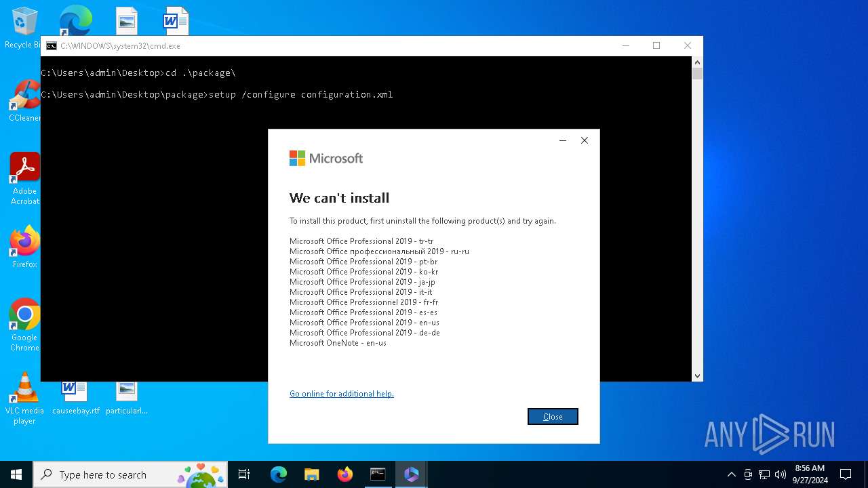Click the Word document icon atop the desktop

point(176,20)
